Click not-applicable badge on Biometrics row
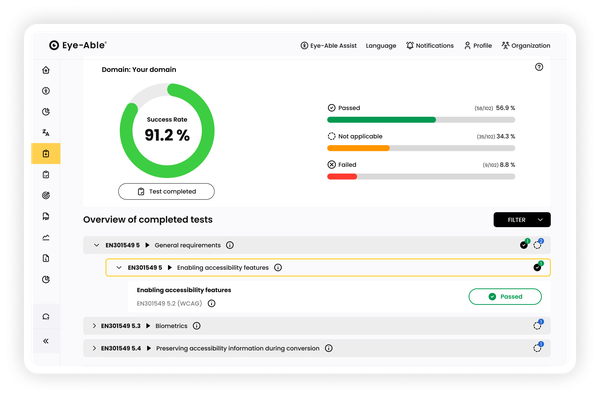600x396 pixels. pyautogui.click(x=538, y=325)
